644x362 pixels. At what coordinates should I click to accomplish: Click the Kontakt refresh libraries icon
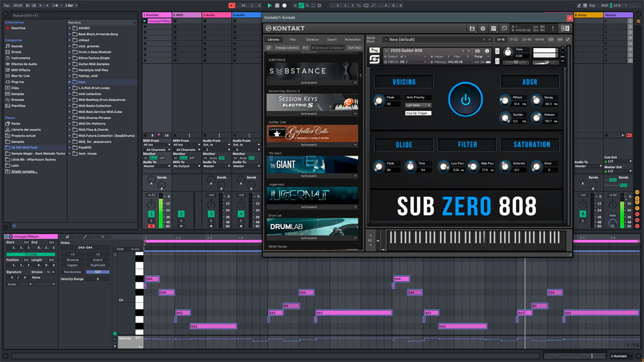pyautogui.click(x=269, y=48)
